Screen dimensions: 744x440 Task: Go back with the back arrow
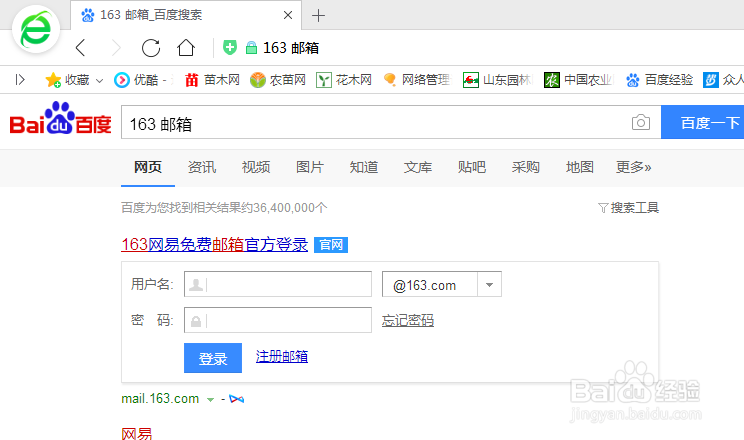pyautogui.click(x=80, y=48)
